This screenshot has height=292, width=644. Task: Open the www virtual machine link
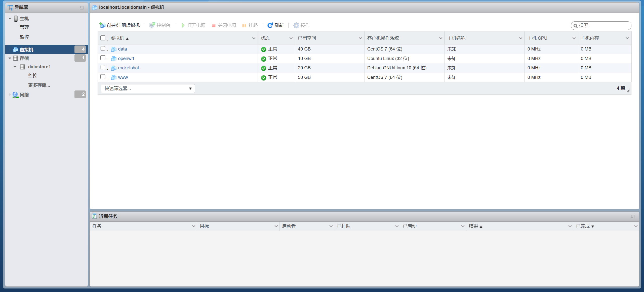click(123, 77)
